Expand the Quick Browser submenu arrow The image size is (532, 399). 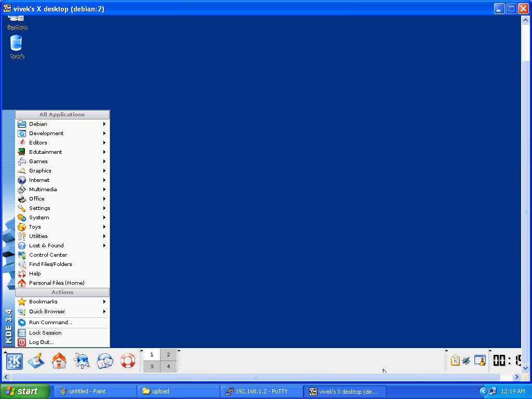pos(104,312)
